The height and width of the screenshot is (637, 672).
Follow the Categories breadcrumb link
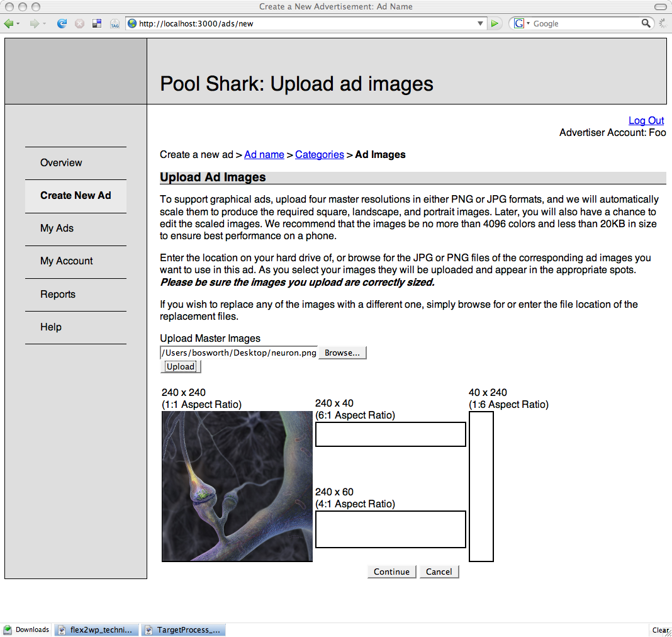(319, 155)
